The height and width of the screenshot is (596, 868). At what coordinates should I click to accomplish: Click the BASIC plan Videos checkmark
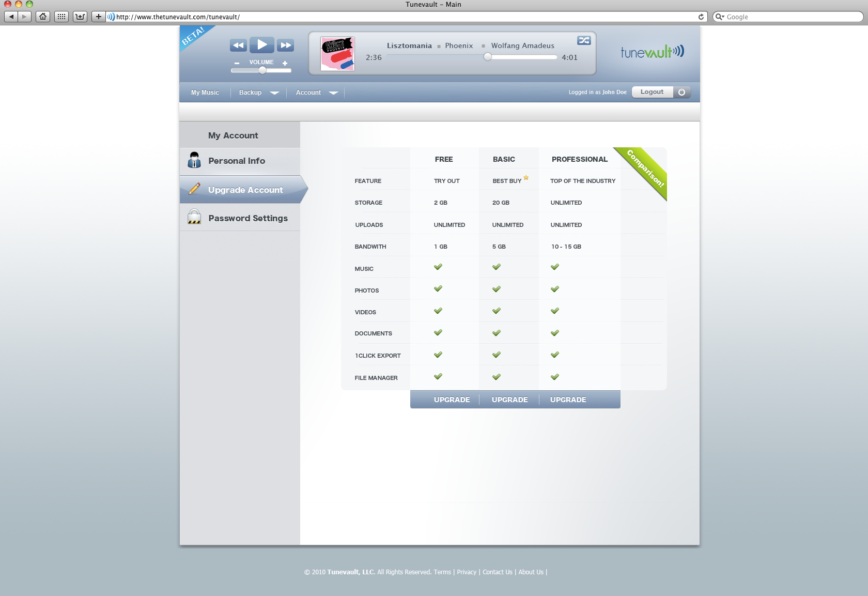pos(497,311)
